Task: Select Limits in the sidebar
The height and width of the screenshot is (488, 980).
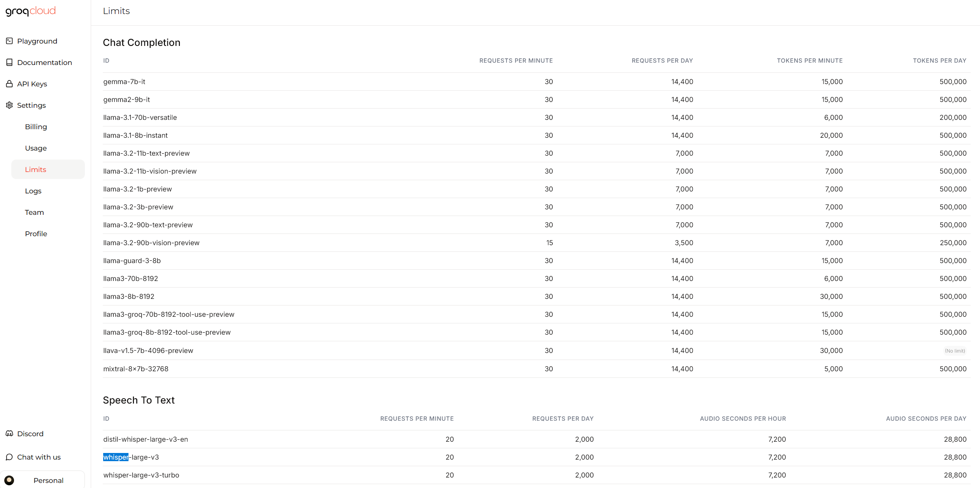Action: pyautogui.click(x=35, y=169)
